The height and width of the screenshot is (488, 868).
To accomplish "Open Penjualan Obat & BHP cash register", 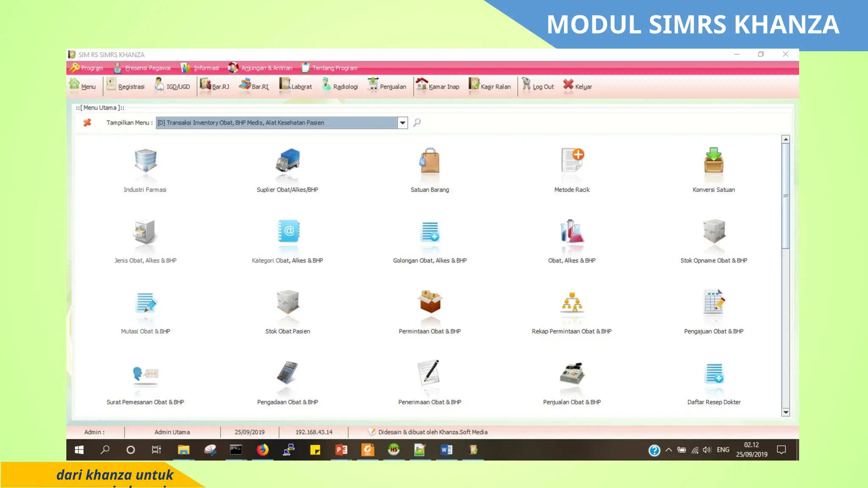I will pos(572,373).
